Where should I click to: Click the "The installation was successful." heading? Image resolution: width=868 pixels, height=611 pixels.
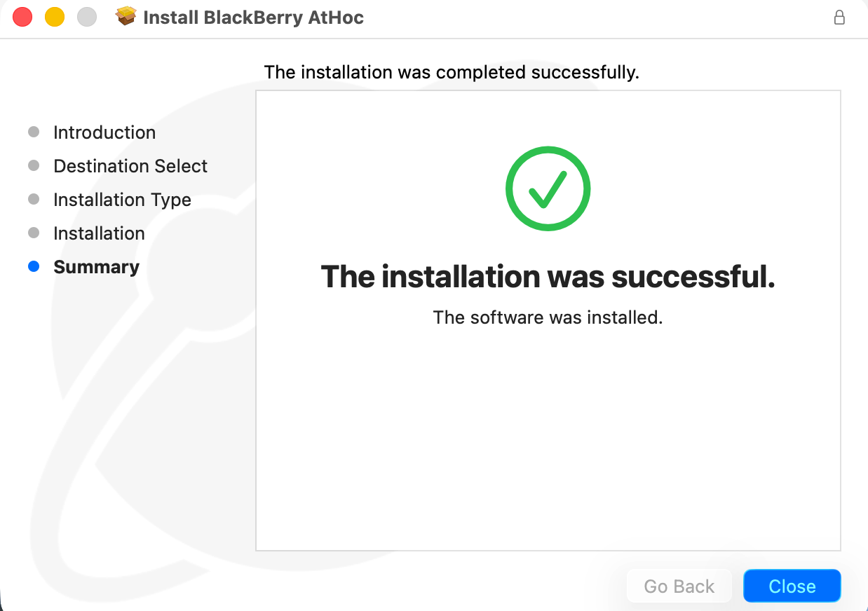point(548,277)
